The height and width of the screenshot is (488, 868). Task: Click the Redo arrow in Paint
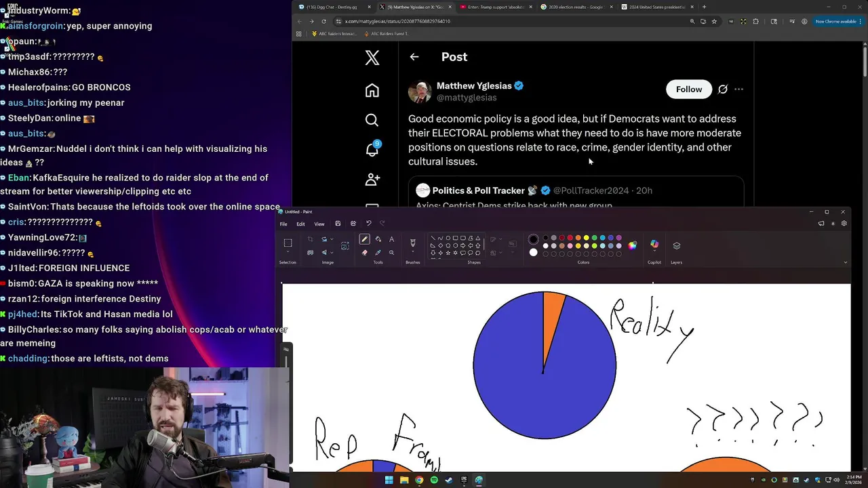click(x=382, y=224)
